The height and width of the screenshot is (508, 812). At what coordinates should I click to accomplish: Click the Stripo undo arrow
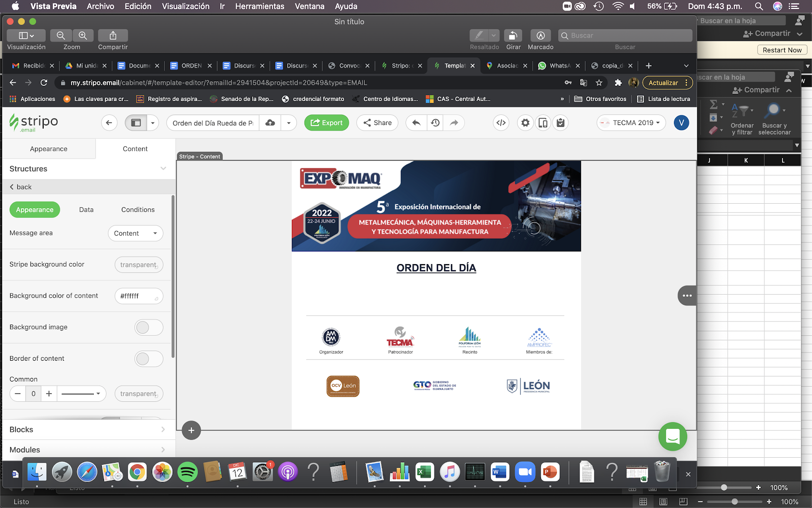point(416,122)
